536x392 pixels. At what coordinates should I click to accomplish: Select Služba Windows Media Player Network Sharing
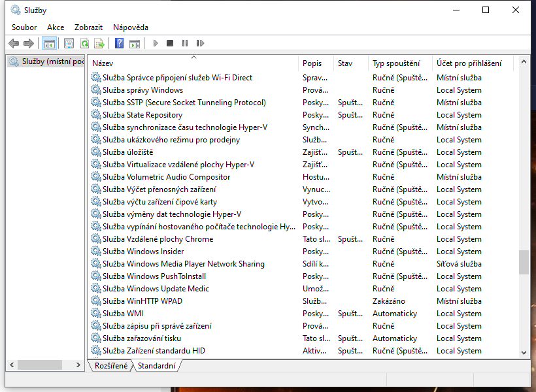[301, 264]
